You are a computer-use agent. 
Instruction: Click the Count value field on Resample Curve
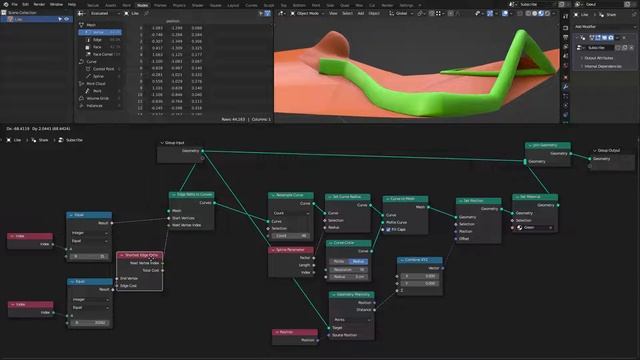click(291, 236)
